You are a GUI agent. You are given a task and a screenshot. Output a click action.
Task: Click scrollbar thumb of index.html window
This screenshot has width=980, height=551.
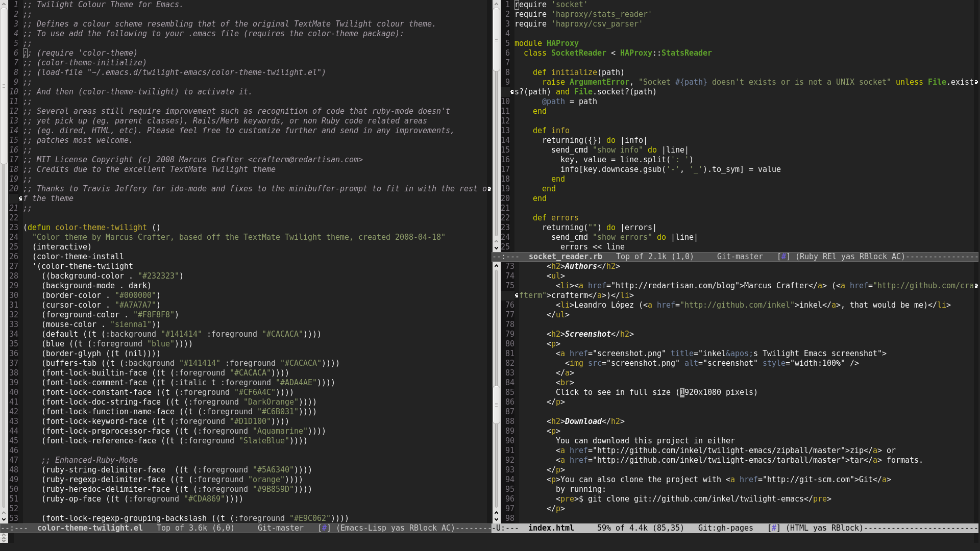coord(496,404)
